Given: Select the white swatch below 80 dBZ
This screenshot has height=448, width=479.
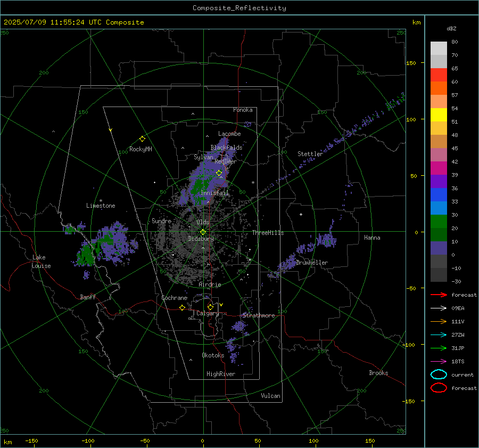Looking at the screenshot, I should point(439,48).
